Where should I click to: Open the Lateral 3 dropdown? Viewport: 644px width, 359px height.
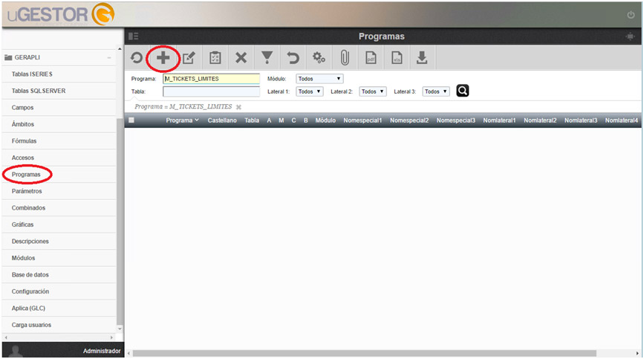tap(436, 91)
